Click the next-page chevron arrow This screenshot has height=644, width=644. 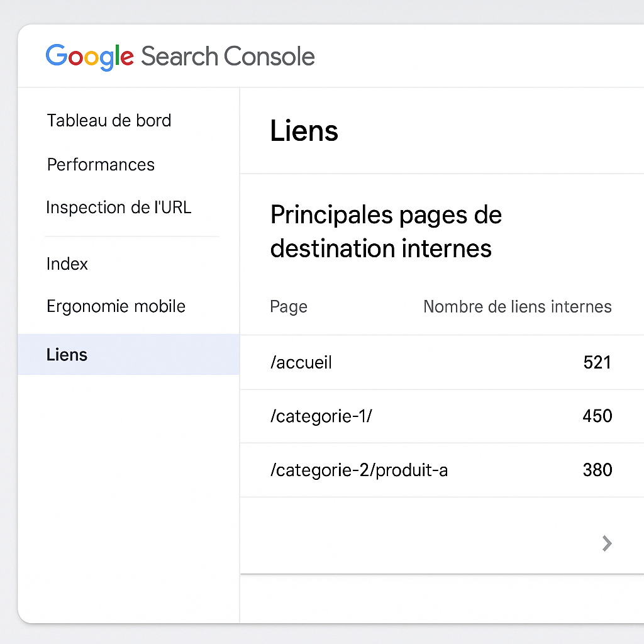point(607,543)
